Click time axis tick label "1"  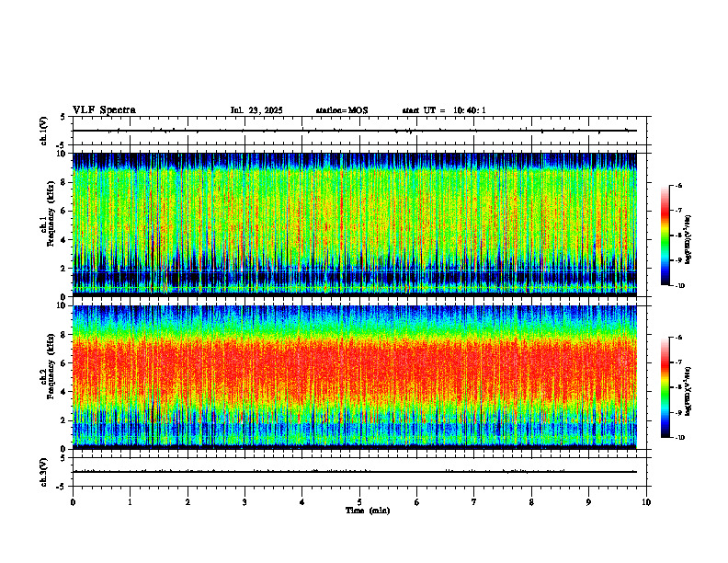pos(130,502)
